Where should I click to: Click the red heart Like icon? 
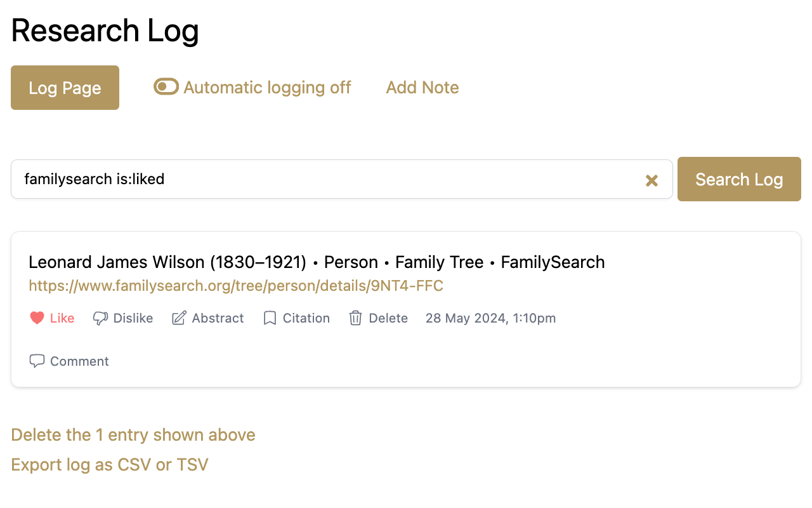pyautogui.click(x=37, y=318)
